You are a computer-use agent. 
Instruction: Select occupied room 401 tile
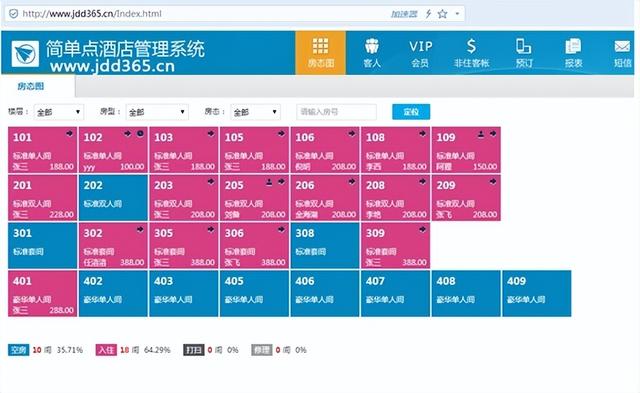coord(42,293)
